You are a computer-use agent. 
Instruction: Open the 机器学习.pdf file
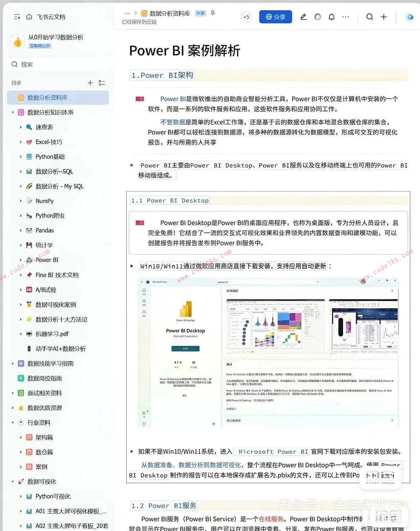click(x=52, y=334)
